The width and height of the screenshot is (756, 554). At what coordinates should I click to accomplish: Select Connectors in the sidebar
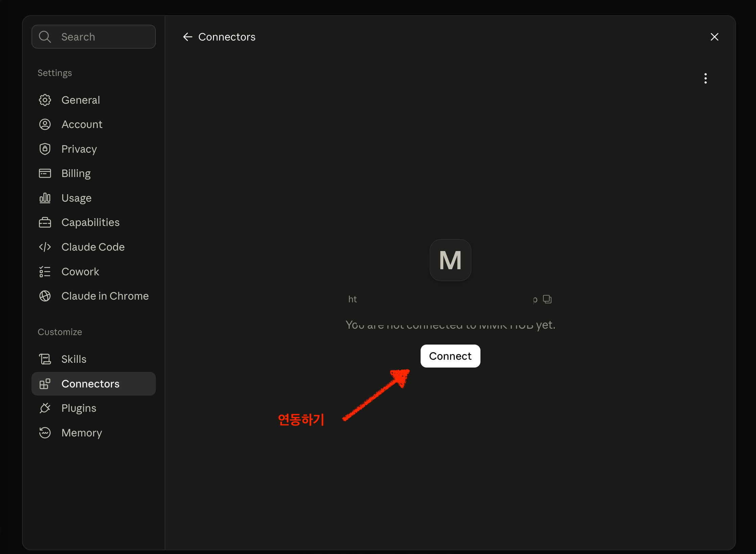(94, 384)
